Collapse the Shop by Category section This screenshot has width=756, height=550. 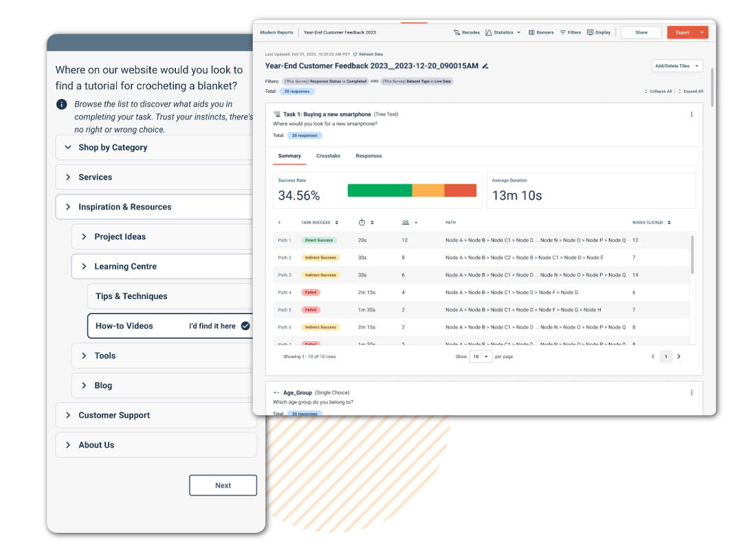68,147
